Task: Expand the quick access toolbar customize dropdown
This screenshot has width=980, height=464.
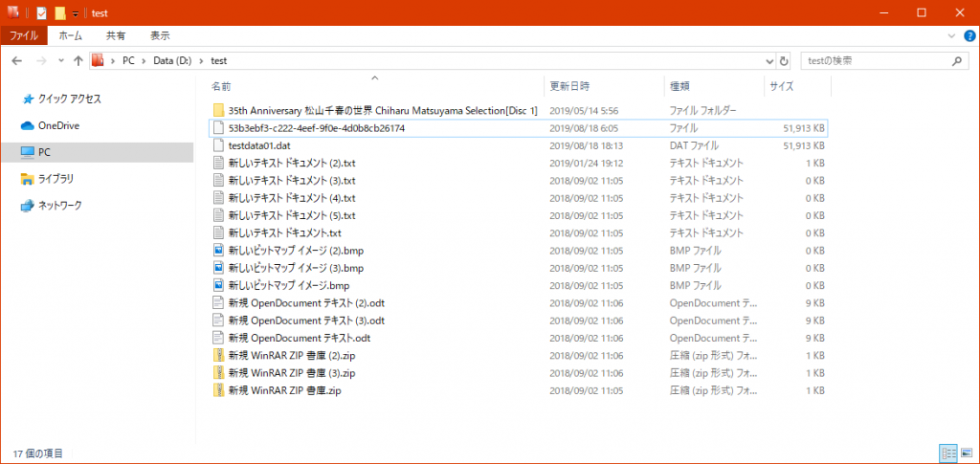Action: (76, 12)
